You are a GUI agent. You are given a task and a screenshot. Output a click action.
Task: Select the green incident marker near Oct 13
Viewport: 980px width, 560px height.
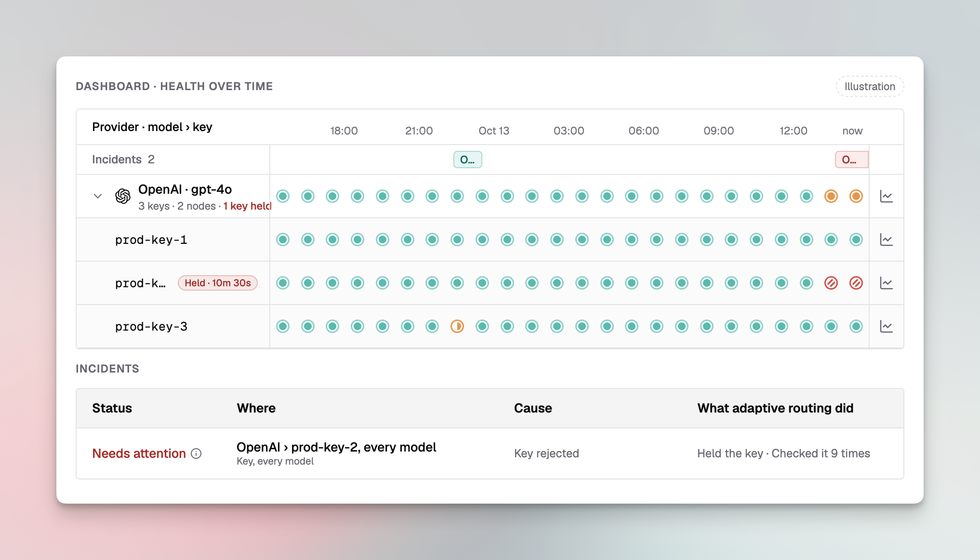point(468,160)
